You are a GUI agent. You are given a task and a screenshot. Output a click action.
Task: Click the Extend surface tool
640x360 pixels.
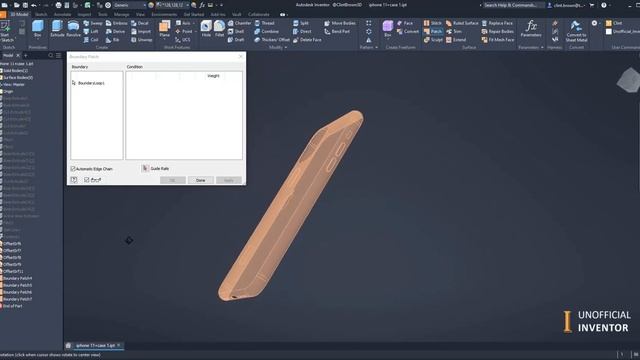[x=456, y=40]
